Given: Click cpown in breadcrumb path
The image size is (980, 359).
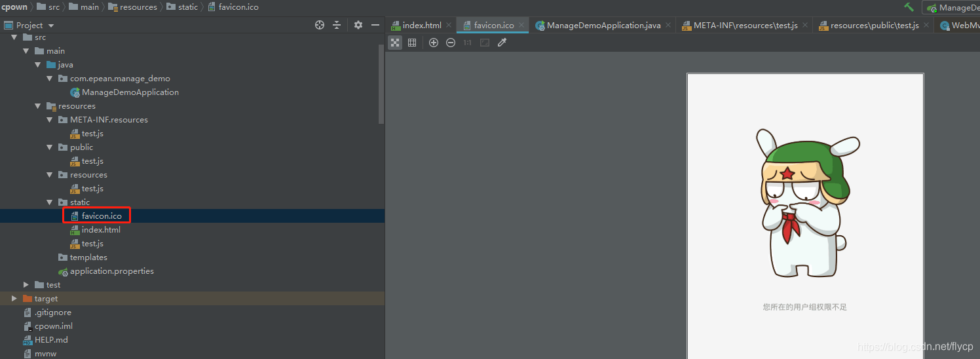Looking at the screenshot, I should click(x=14, y=7).
